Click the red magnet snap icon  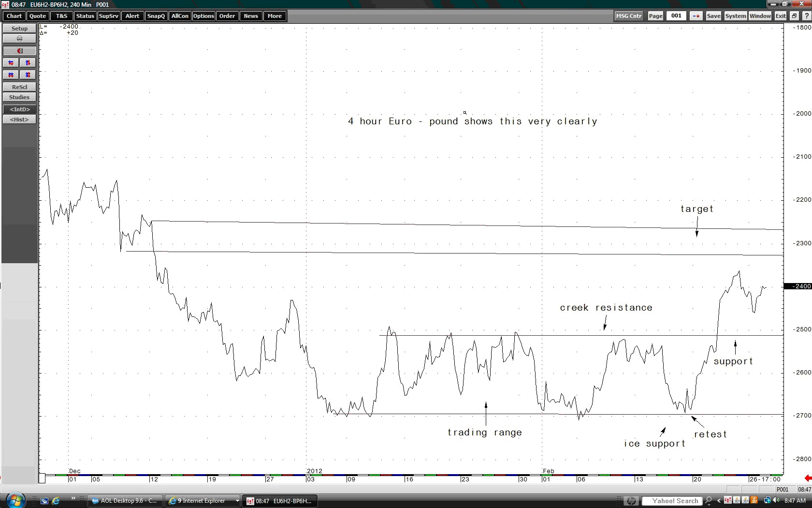pos(19,51)
